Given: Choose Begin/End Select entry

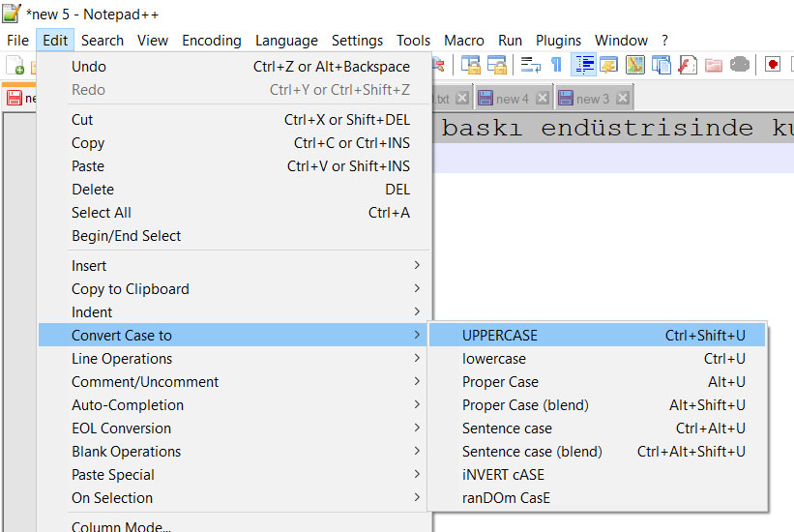Looking at the screenshot, I should (235, 236).
